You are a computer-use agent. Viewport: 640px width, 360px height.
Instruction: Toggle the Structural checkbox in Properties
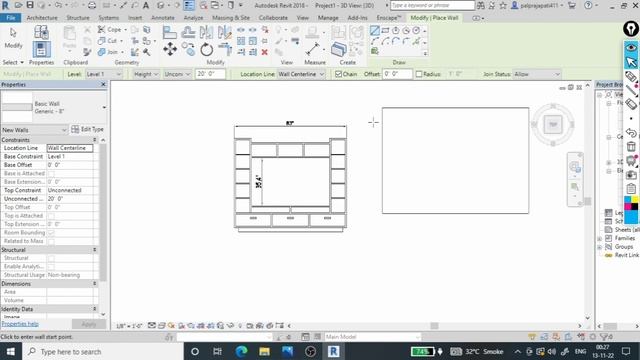(x=51, y=258)
